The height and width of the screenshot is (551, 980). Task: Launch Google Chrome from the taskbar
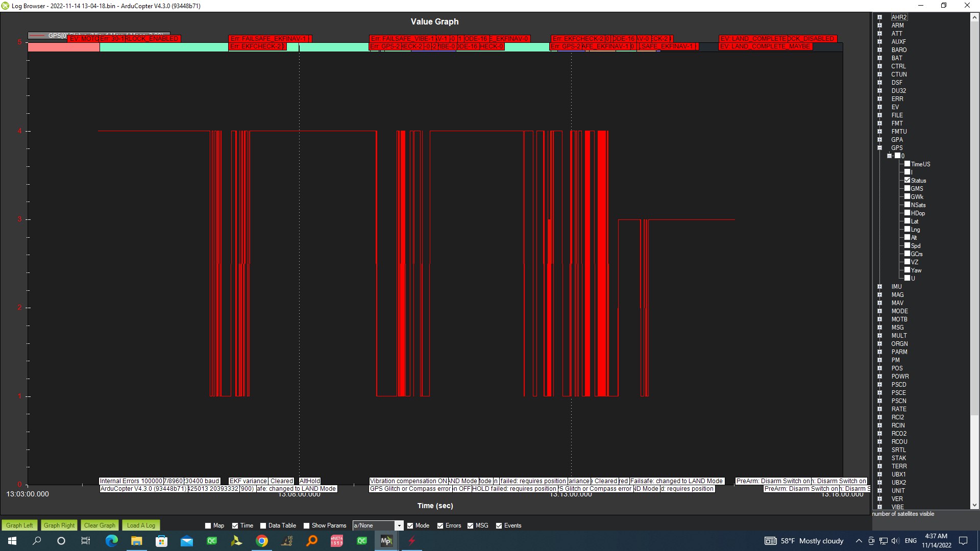coord(262,541)
